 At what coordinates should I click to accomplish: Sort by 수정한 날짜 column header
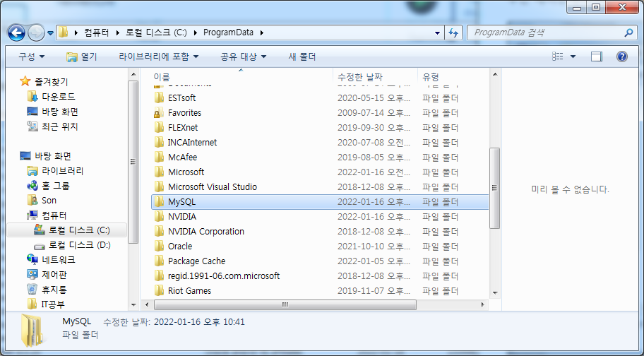(360, 77)
